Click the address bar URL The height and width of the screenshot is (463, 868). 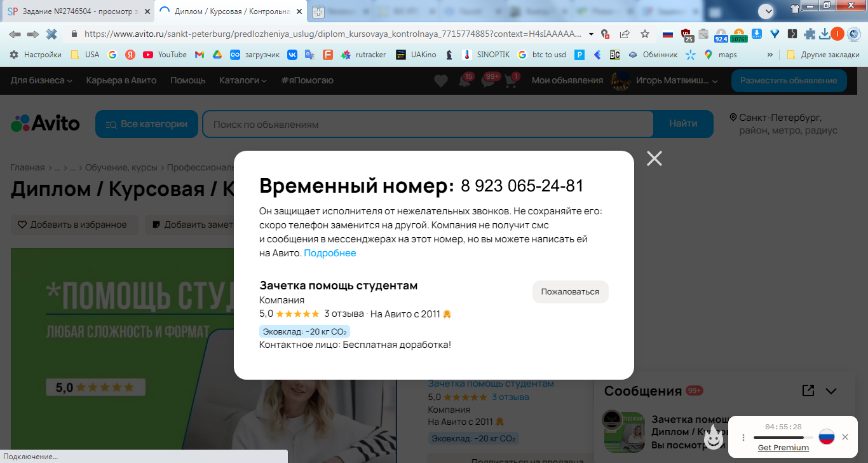pyautogui.click(x=332, y=34)
